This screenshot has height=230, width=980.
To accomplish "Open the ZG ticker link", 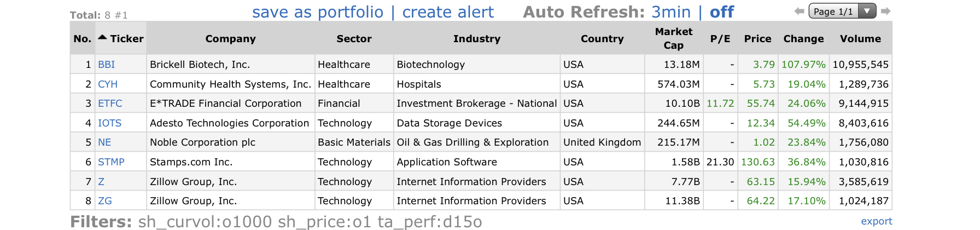I will coord(105,200).
